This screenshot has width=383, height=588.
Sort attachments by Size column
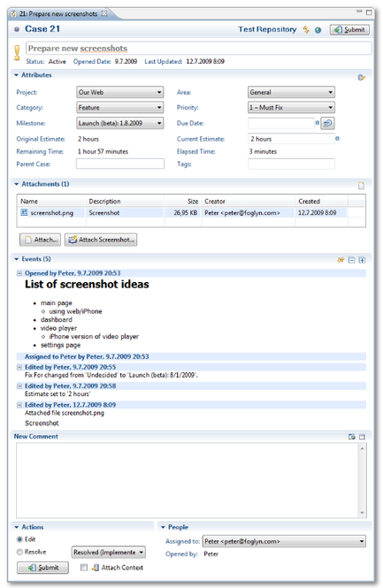point(183,201)
